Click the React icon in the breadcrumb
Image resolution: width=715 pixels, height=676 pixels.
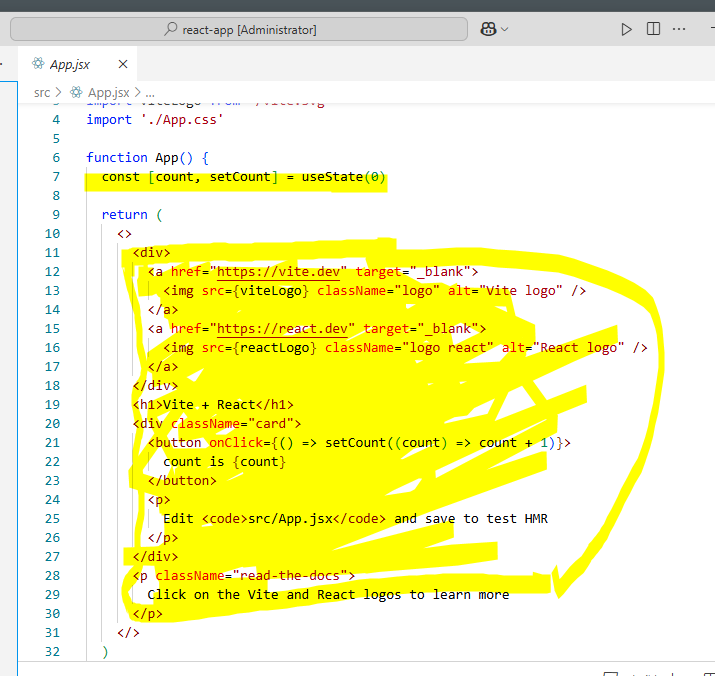point(77,92)
